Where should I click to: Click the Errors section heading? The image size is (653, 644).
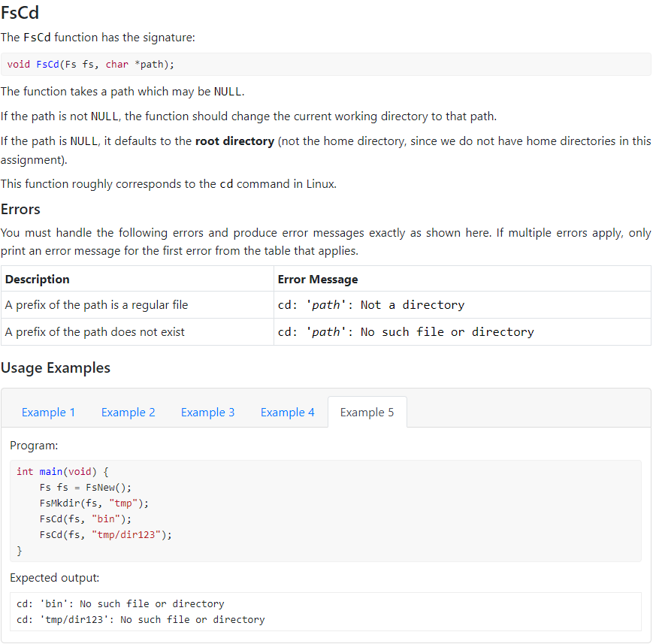[20, 209]
